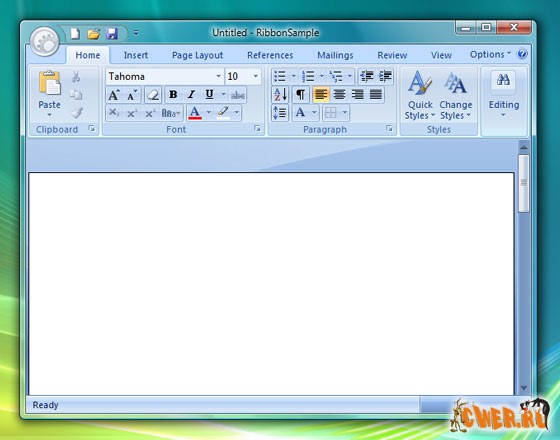
Task: Select Justify alignment
Action: click(376, 95)
